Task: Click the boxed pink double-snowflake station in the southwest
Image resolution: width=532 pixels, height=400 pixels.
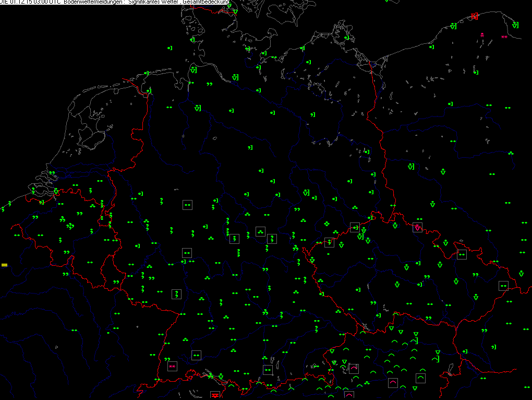Action: coord(172,366)
